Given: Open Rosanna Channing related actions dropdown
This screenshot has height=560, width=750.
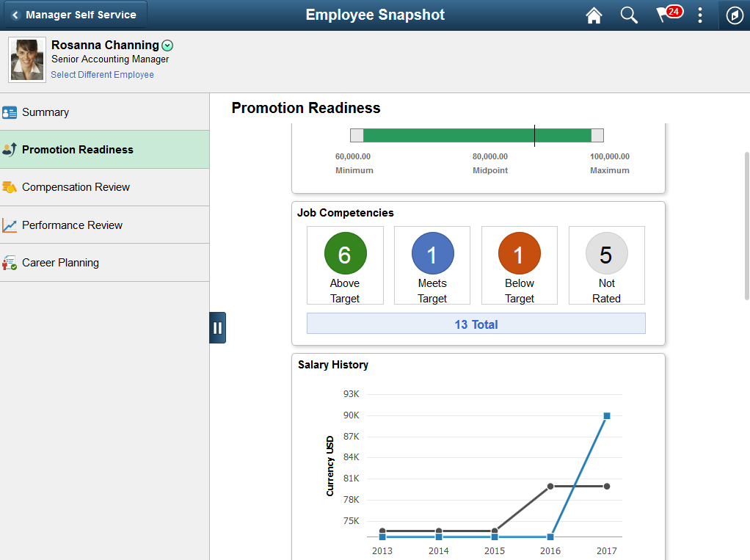Looking at the screenshot, I should point(167,46).
